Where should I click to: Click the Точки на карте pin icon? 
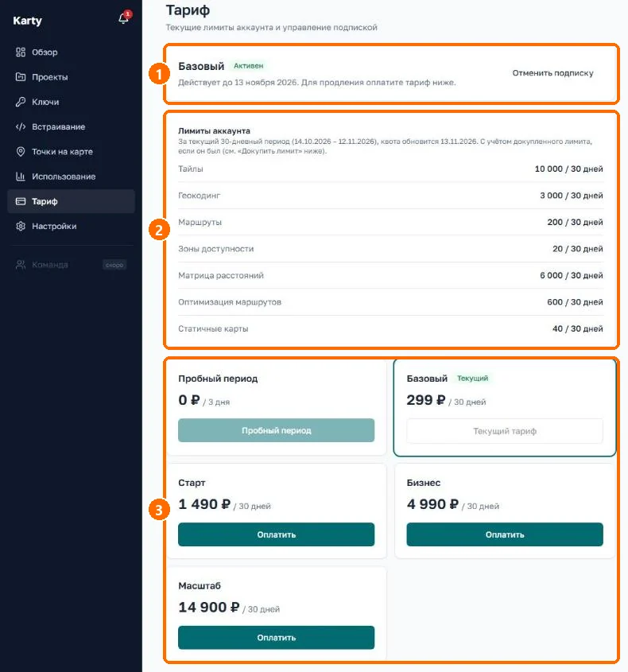click(21, 152)
